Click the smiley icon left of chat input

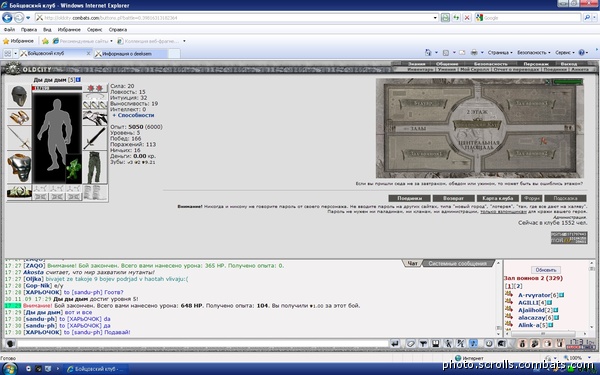11,344
